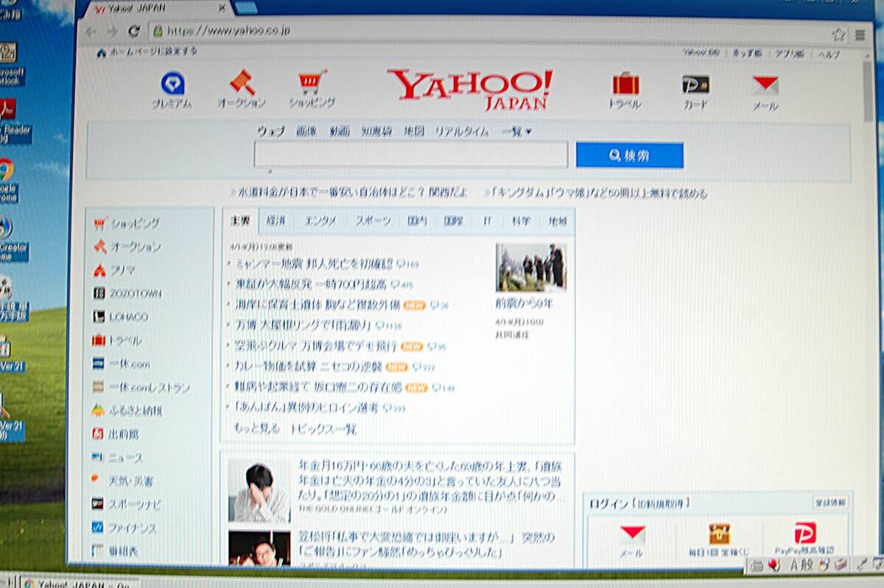884x588 pixels.
Task: Switch search type to 動画
Action: [340, 131]
